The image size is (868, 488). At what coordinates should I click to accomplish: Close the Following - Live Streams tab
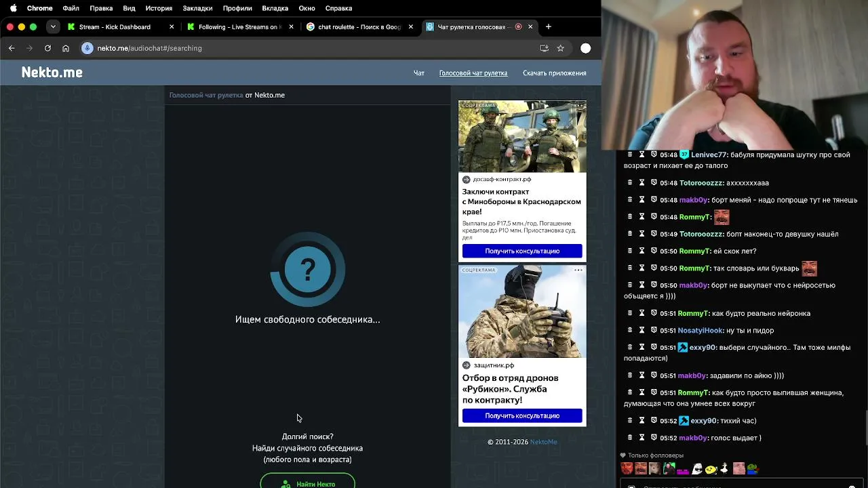291,27
